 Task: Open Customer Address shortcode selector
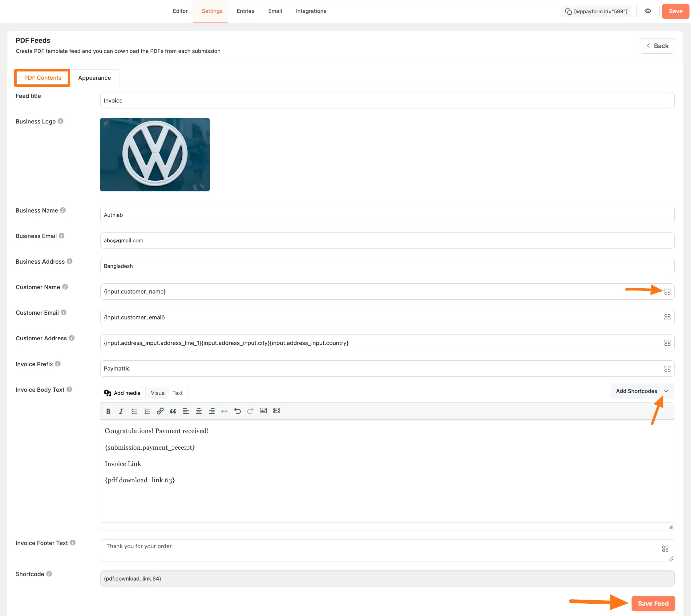tap(667, 343)
